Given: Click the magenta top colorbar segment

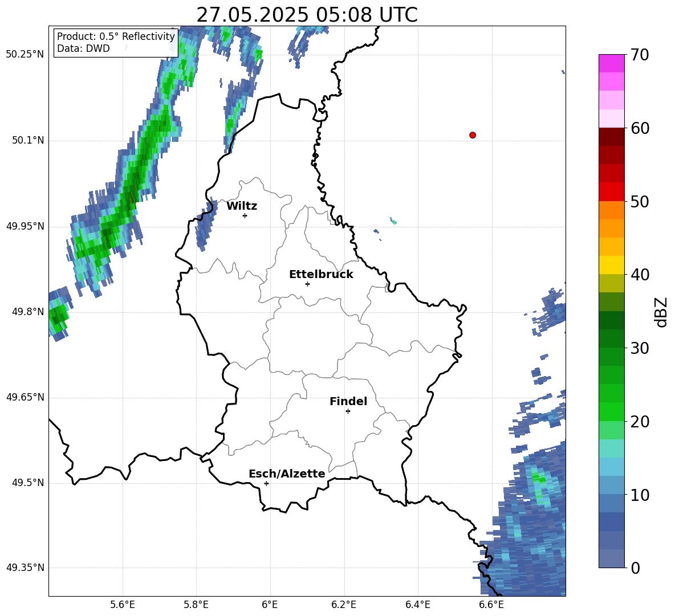Looking at the screenshot, I should [611, 63].
